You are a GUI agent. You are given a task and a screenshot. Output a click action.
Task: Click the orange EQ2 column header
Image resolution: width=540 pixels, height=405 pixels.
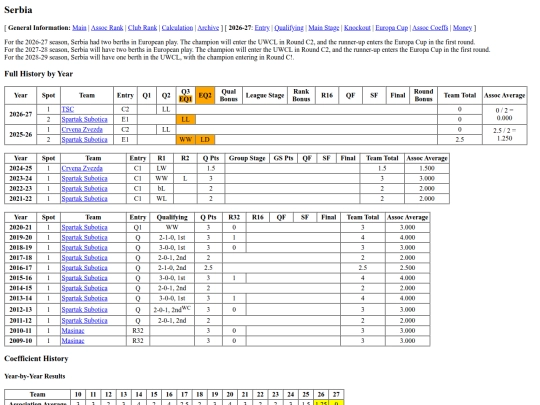[x=205, y=95]
